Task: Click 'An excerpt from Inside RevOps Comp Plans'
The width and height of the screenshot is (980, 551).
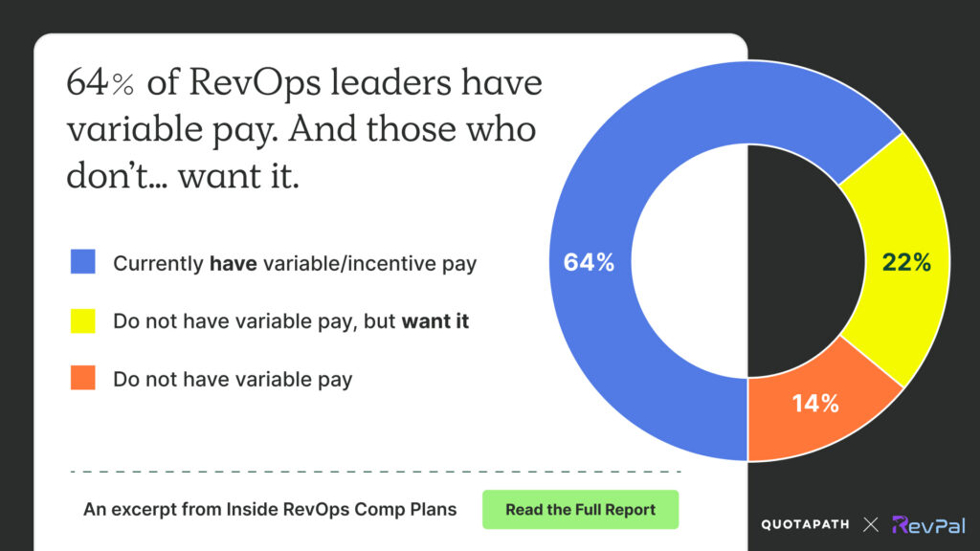Action: coord(270,510)
